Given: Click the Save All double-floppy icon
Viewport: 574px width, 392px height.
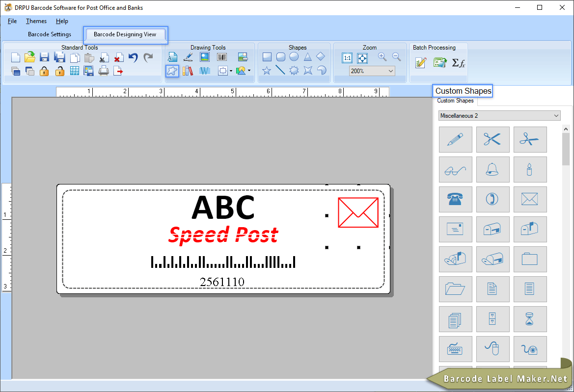Looking at the screenshot, I should click(59, 57).
